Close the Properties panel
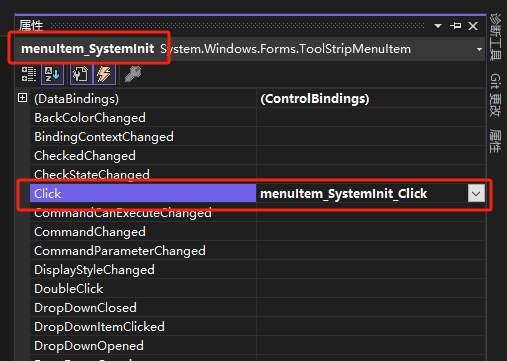The image size is (507, 361). click(473, 26)
